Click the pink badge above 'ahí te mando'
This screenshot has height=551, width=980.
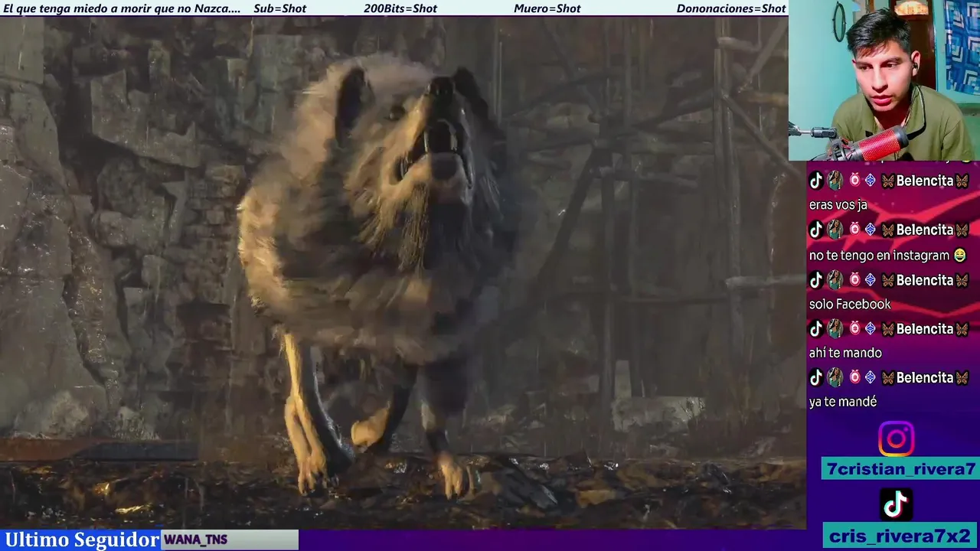tap(854, 329)
